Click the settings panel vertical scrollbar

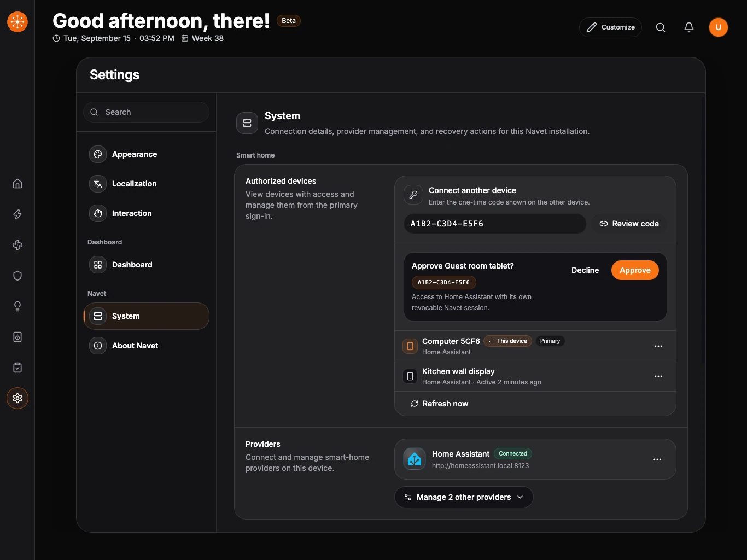[703, 230]
